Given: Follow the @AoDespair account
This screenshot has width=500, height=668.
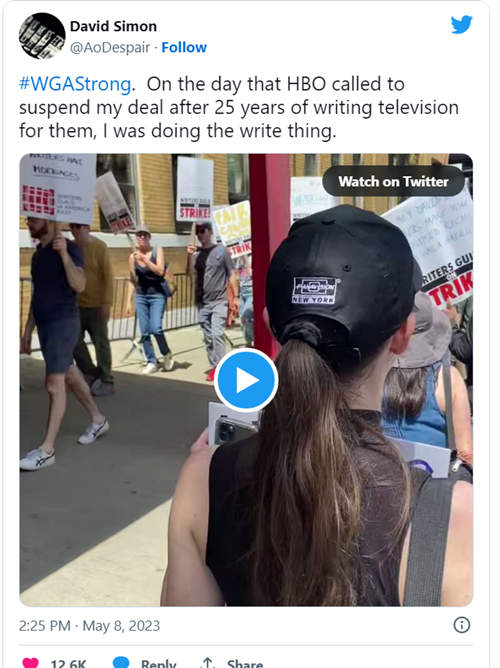Looking at the screenshot, I should [x=184, y=47].
